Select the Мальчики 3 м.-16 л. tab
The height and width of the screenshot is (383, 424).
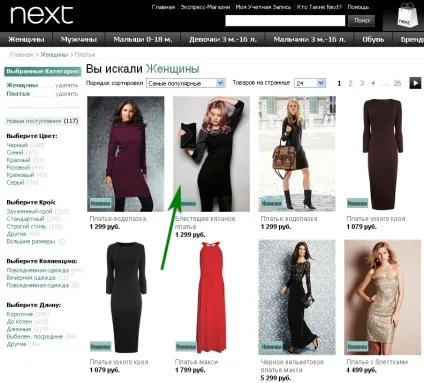(309, 39)
